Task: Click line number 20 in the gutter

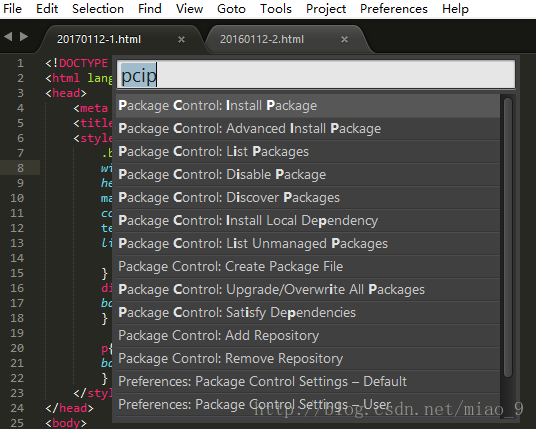Action: (17, 348)
